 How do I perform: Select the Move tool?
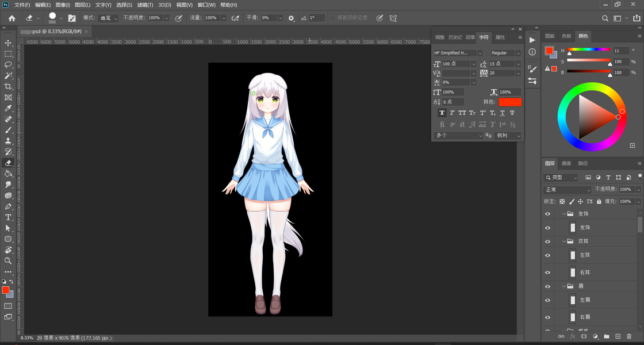(x=8, y=43)
